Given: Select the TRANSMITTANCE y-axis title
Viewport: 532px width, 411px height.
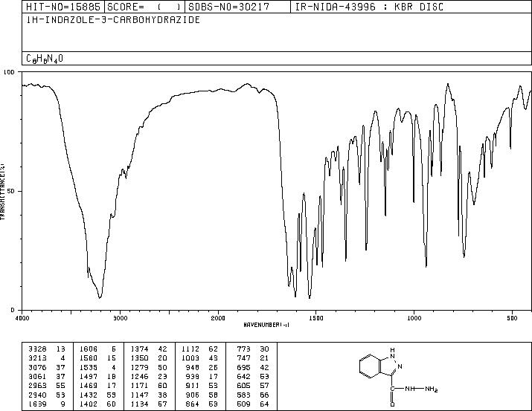Looking at the screenshot, I should (2, 192).
